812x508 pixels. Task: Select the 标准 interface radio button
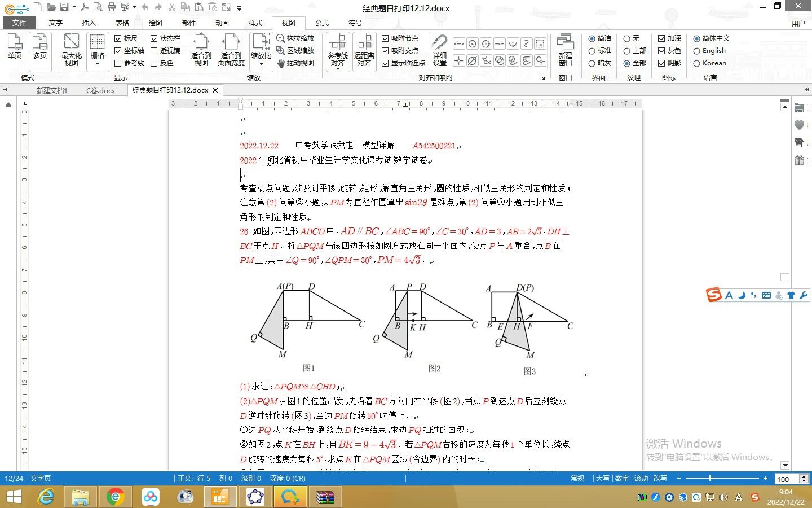click(593, 50)
